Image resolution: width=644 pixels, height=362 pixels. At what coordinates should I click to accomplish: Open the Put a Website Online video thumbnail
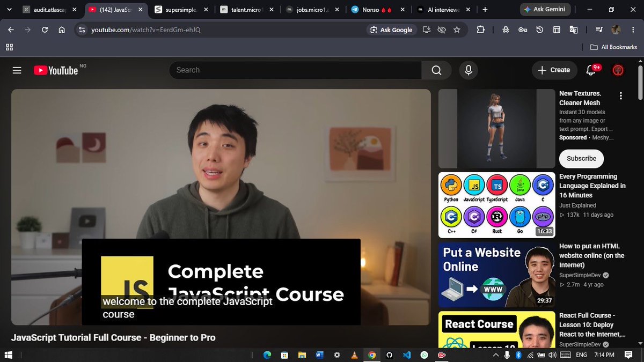point(497,275)
